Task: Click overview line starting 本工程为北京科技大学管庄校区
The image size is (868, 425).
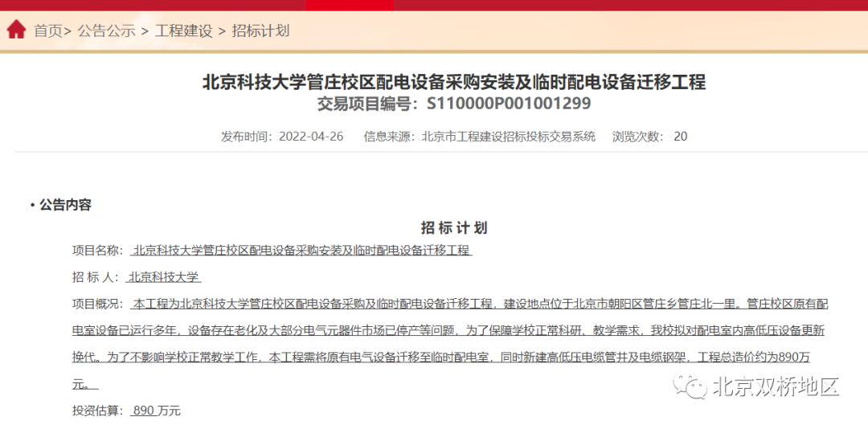Action: pos(479,303)
